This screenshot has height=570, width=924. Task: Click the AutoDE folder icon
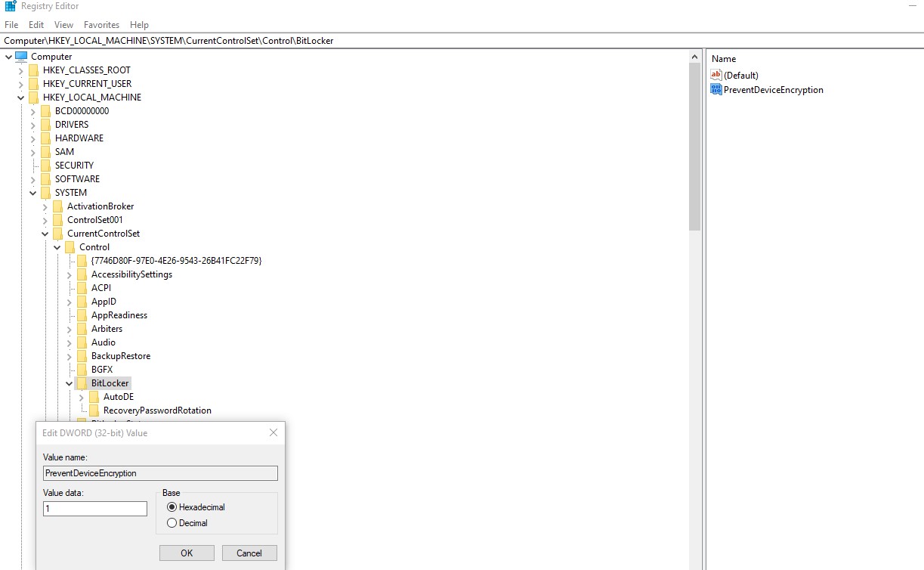point(94,397)
